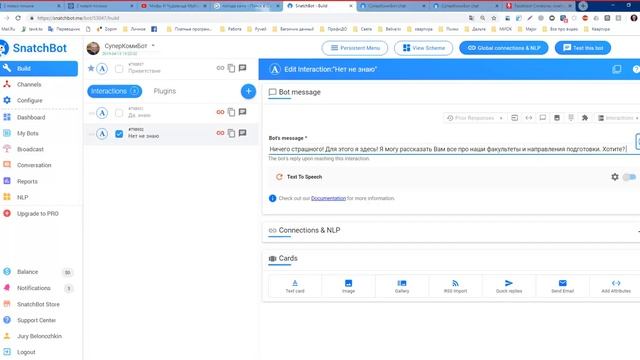640x360 pixels.
Task: Click in the Bot's message text field
Action: tap(449, 149)
